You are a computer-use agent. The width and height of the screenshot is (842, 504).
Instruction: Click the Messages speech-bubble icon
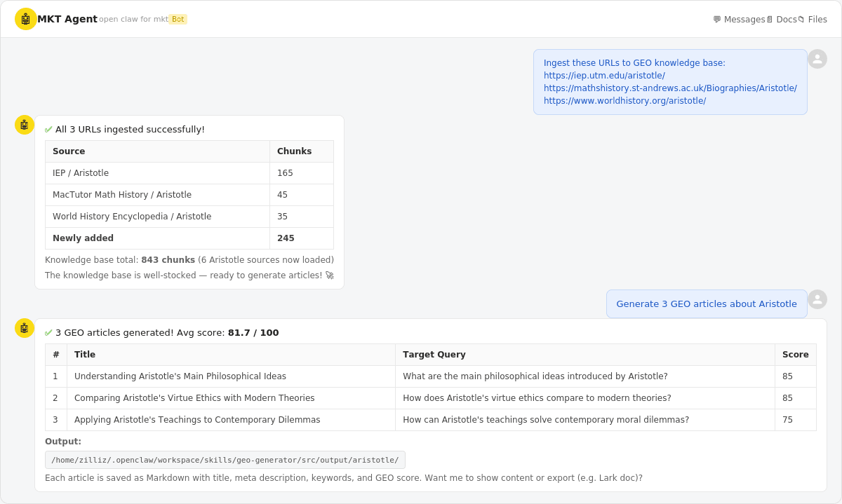pos(716,19)
